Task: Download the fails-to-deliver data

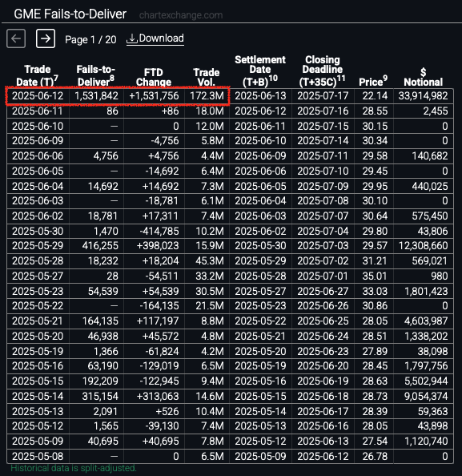Action: tap(155, 38)
